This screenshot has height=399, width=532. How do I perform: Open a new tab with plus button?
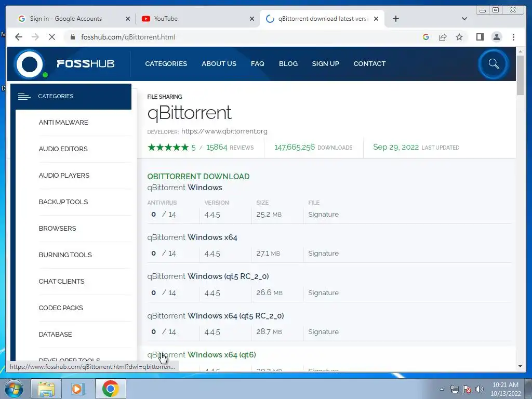tap(395, 19)
